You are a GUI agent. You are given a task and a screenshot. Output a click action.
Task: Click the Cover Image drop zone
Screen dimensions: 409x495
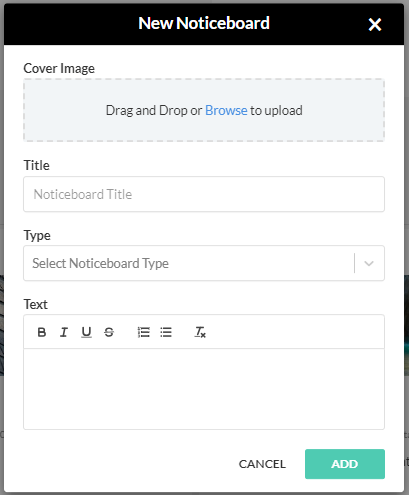204,110
